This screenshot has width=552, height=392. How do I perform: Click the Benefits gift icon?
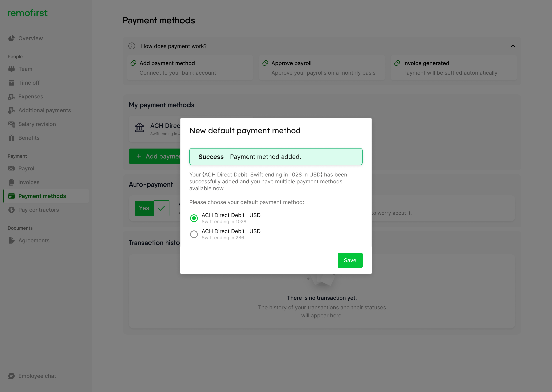click(11, 138)
